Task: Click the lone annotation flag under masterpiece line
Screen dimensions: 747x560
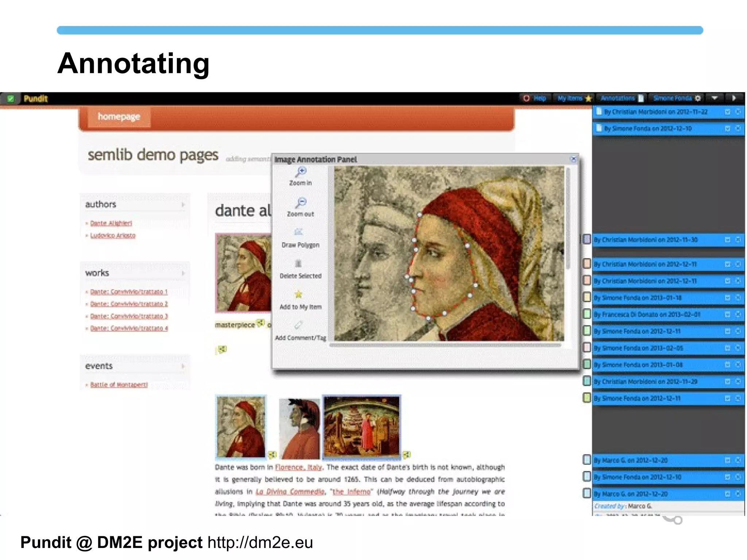Action: [x=222, y=349]
